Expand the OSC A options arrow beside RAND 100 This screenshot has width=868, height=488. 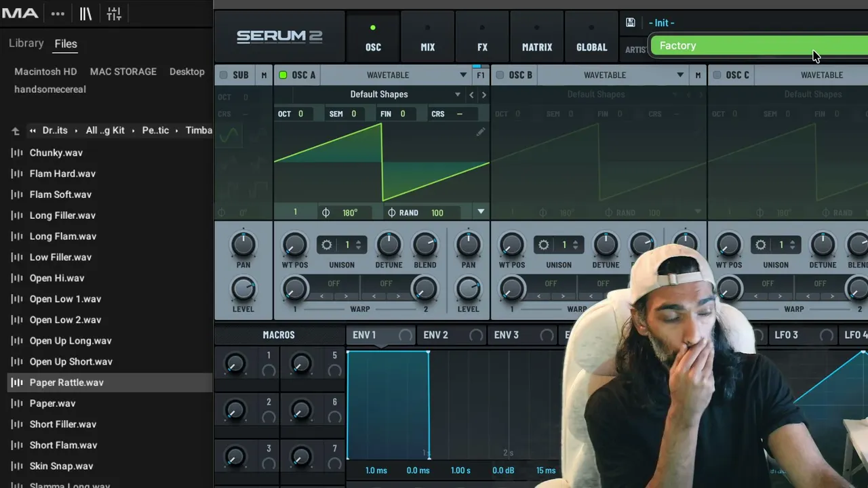(481, 212)
